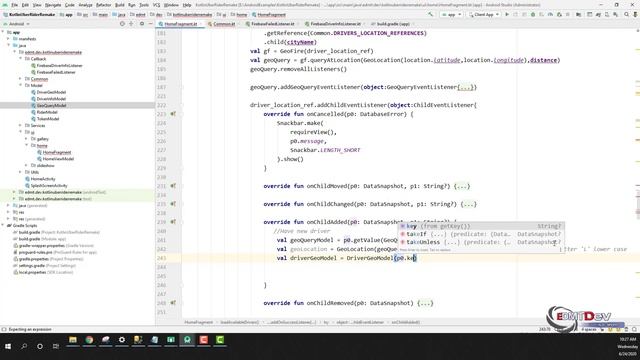Open the Profiler icon in the toolbar

click(x=550, y=14)
